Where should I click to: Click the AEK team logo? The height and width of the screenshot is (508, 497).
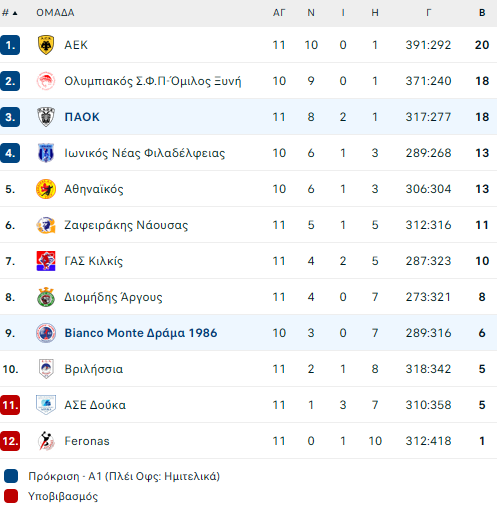[x=46, y=45]
